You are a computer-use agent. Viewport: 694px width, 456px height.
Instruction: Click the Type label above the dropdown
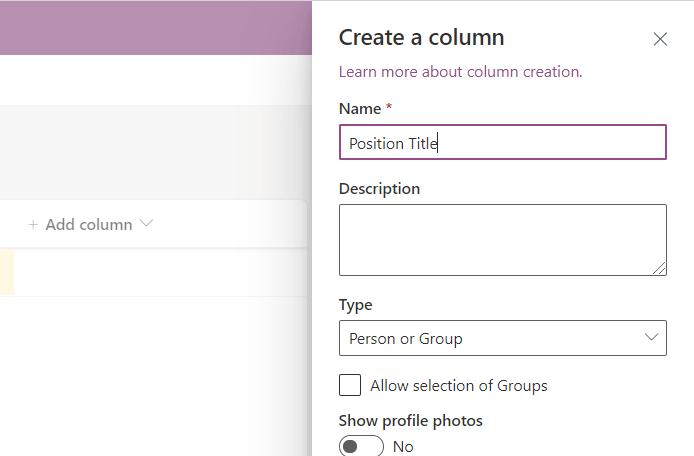(x=355, y=305)
